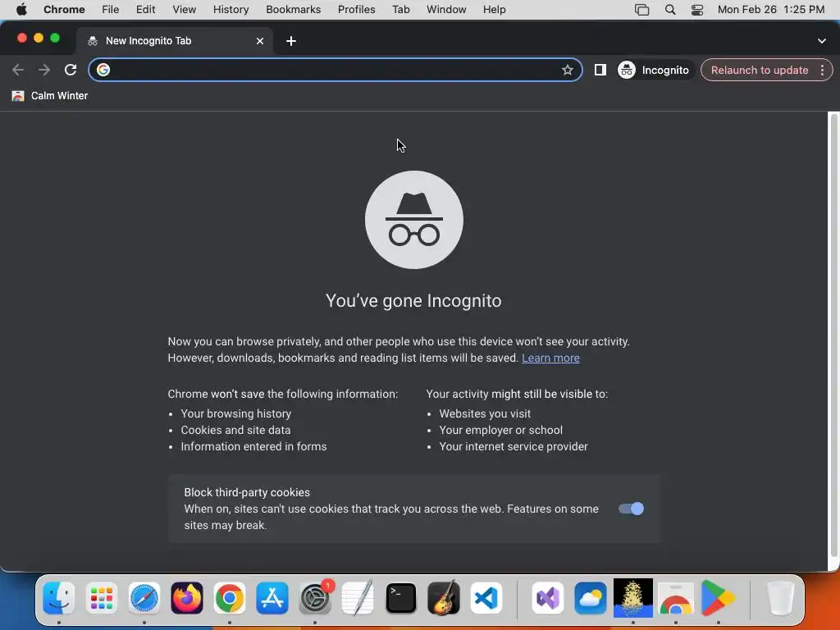Viewport: 840px width, 630px height.
Task: Open the History menu
Action: 231,10
